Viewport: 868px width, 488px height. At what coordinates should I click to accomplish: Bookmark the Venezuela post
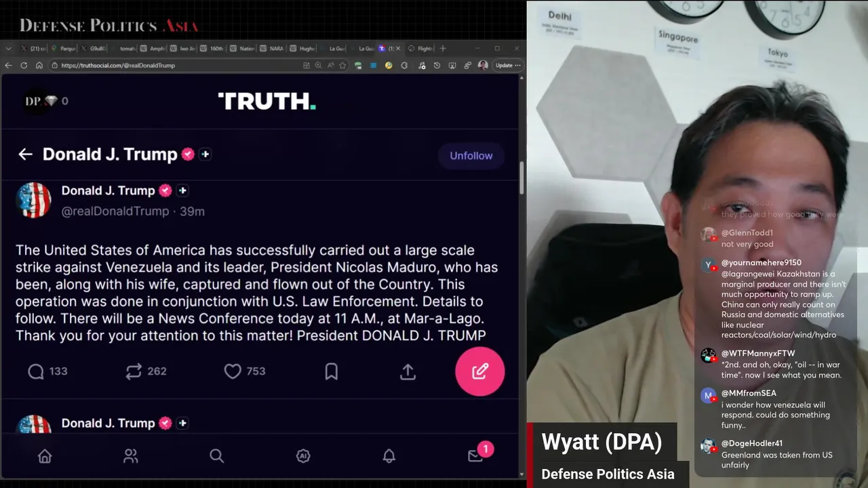tap(331, 371)
